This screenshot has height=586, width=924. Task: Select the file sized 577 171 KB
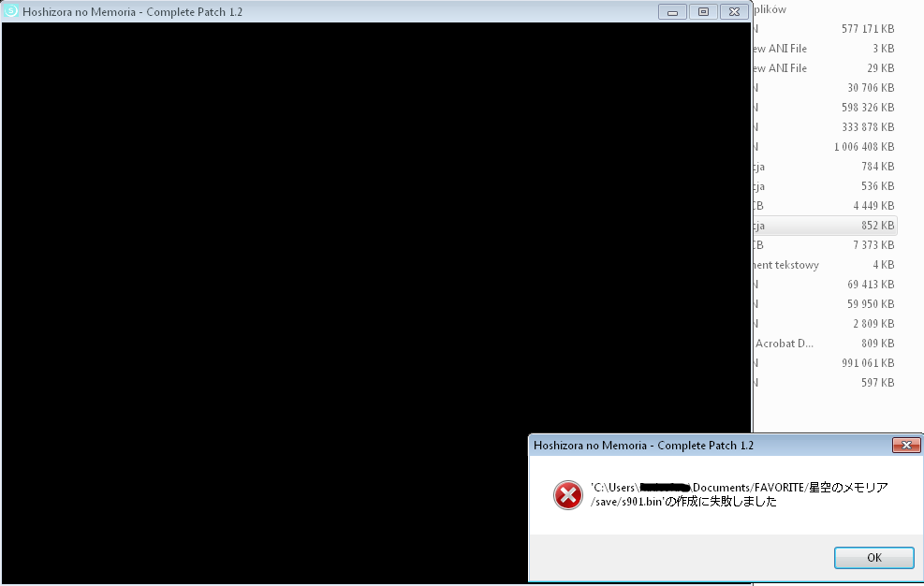point(824,29)
